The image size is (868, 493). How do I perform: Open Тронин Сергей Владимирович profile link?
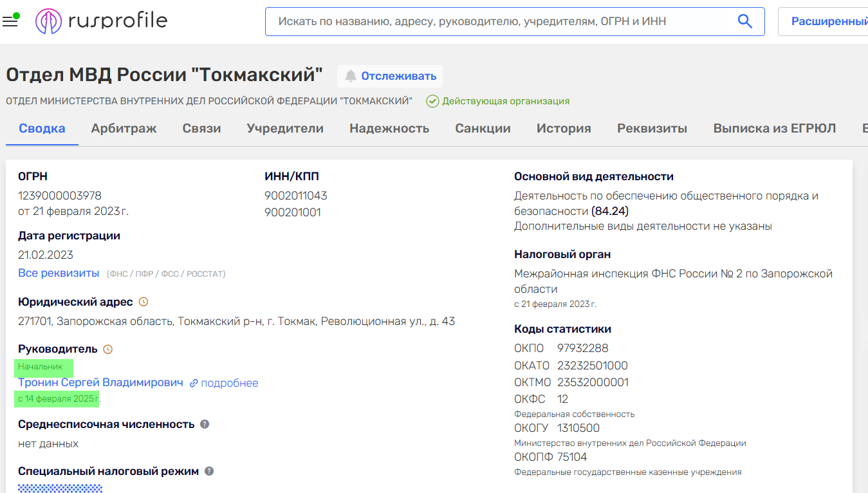100,382
